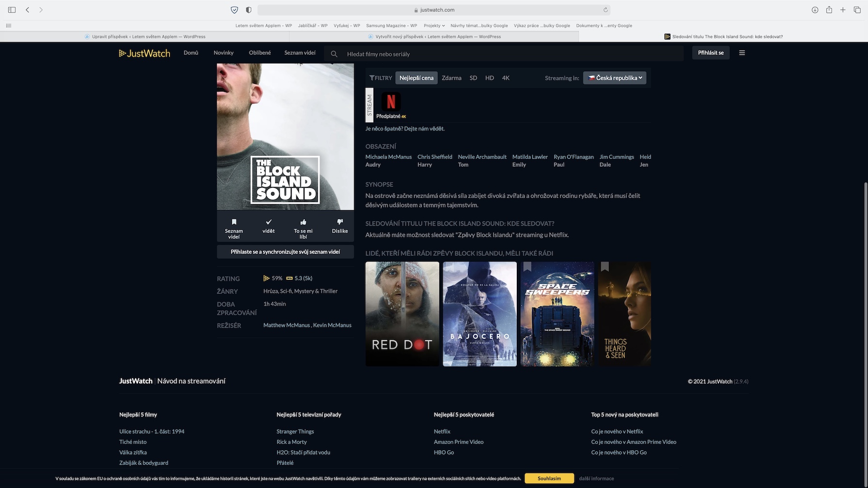Viewport: 868px width, 488px height.
Task: Mark the film as vidět (seen)
Action: 268,226
